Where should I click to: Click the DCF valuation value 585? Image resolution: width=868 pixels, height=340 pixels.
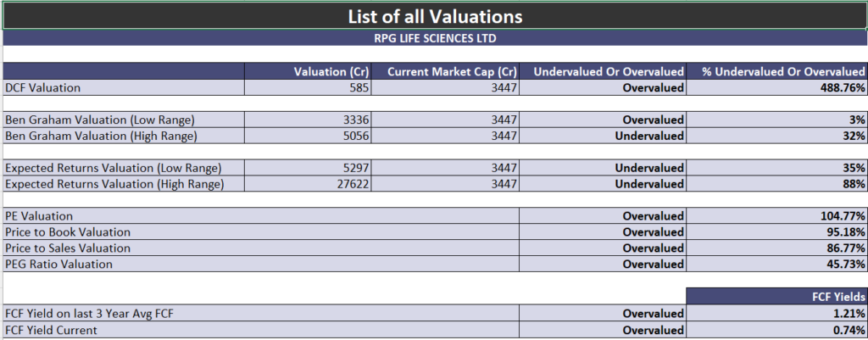307,87
